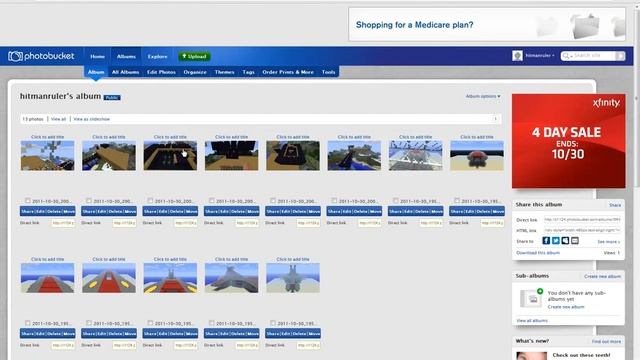This screenshot has width=640, height=360.
Task: Tick checkbox under the aircraft top-view ocean photo
Action: click(273, 323)
